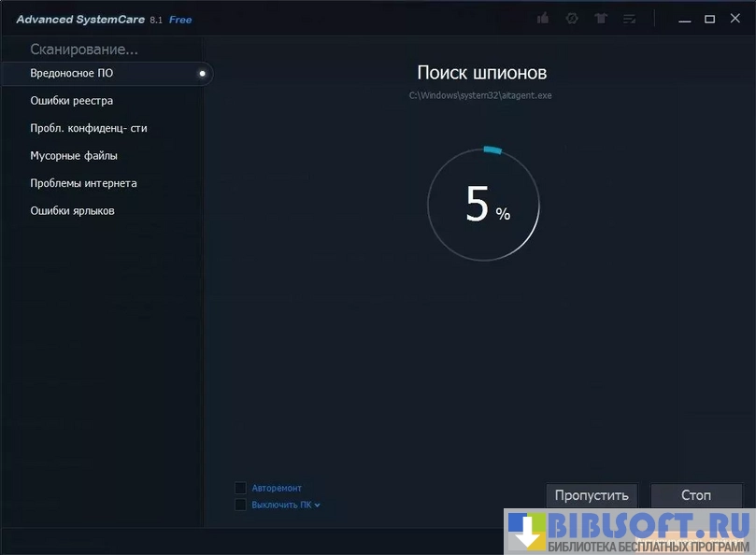Screen dimensions: 756x555
Task: Select Мусорные файлы sidebar item
Action: click(74, 156)
